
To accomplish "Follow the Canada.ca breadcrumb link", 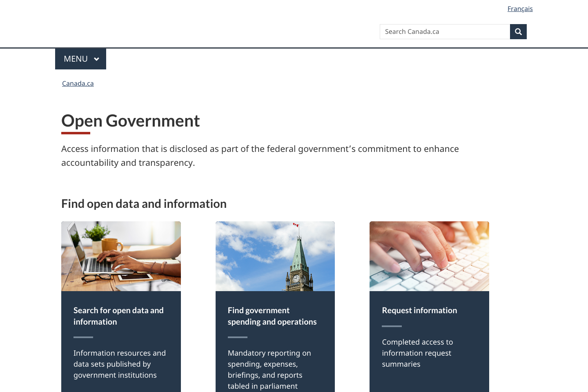I will 78,83.
